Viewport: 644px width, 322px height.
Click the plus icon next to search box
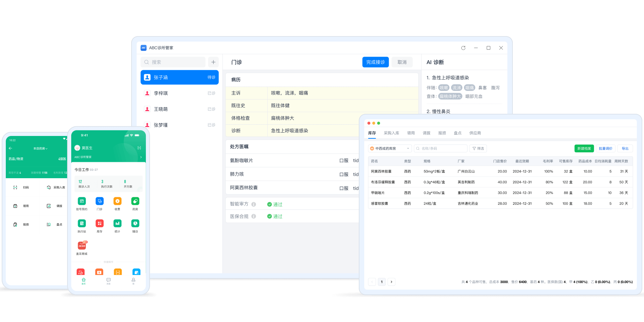(x=213, y=62)
